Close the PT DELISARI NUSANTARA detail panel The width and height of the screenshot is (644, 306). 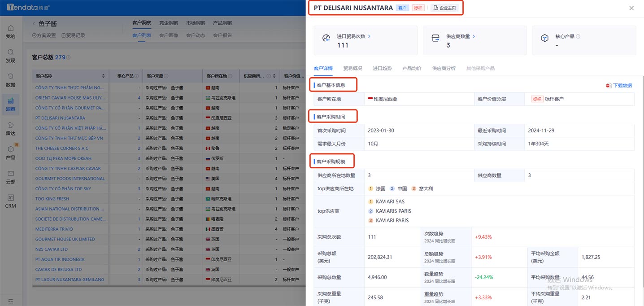tap(631, 8)
